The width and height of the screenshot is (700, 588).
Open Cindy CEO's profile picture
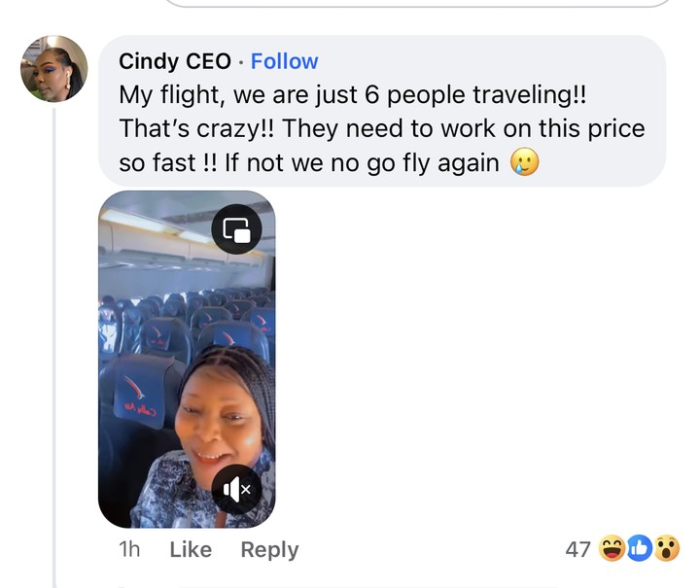pos(54,69)
